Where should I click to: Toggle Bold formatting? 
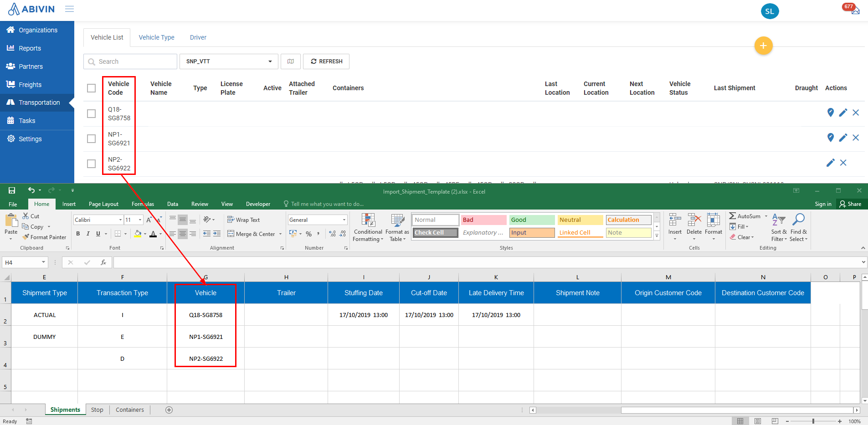click(78, 234)
